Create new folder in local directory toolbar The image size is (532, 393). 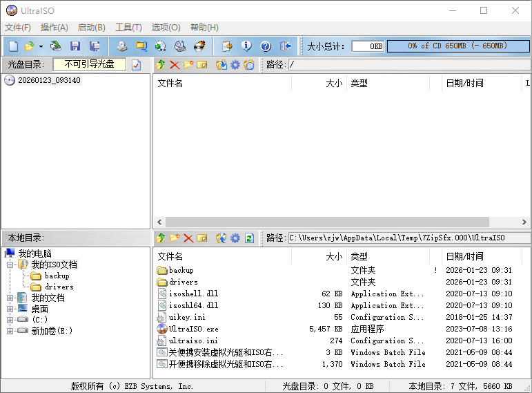tap(175, 238)
